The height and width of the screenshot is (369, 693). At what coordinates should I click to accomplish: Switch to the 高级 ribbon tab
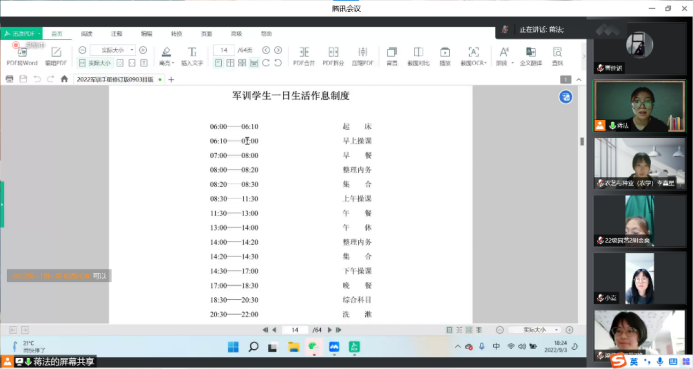[236, 34]
